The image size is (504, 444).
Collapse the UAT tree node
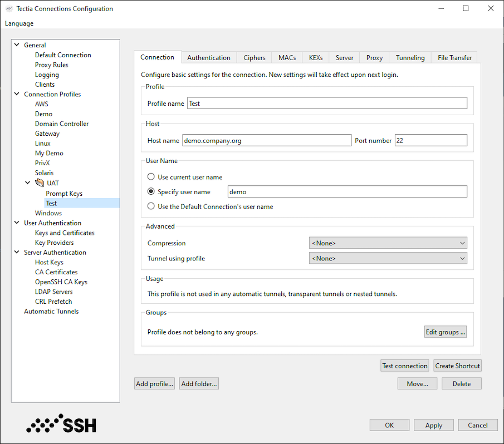point(27,182)
